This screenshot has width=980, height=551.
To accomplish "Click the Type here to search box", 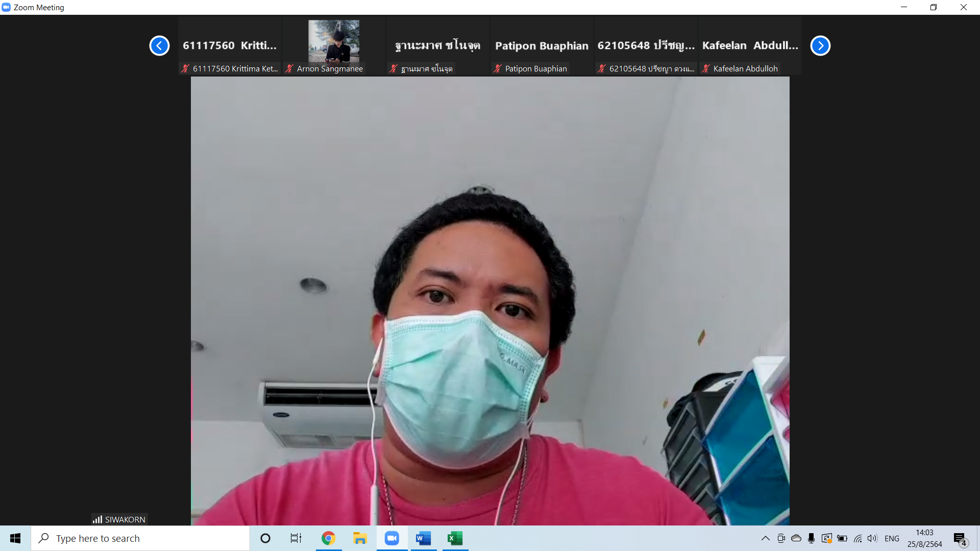I will pyautogui.click(x=140, y=538).
